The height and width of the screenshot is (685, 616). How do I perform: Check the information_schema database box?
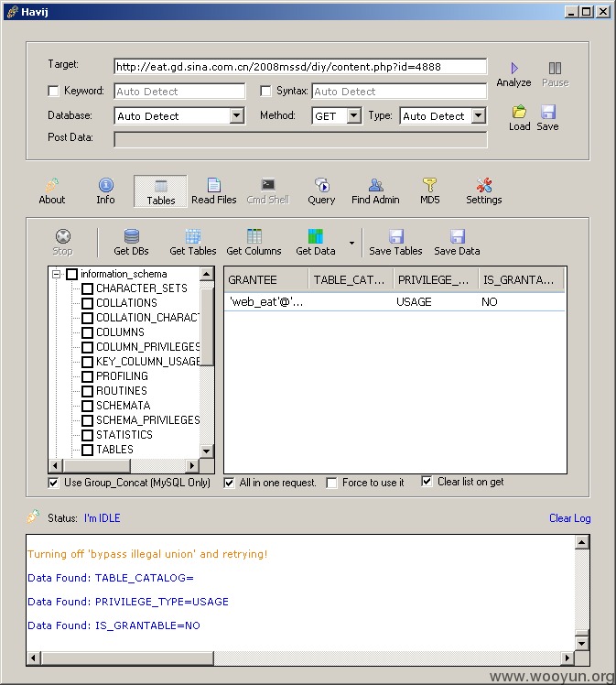[71, 274]
